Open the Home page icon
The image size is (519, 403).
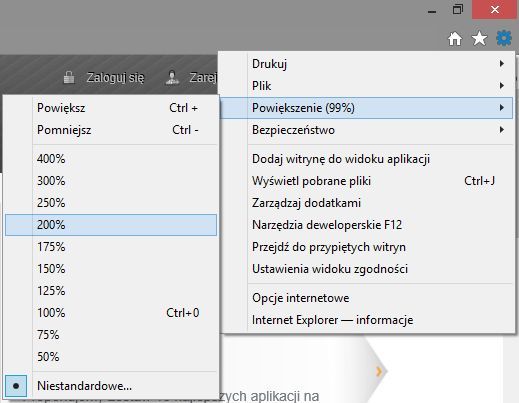click(455, 39)
